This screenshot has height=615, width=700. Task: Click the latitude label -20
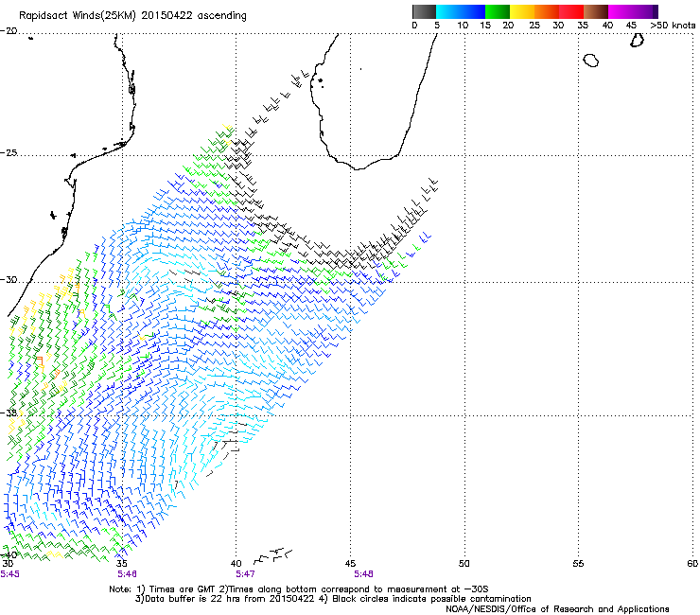[x=9, y=31]
